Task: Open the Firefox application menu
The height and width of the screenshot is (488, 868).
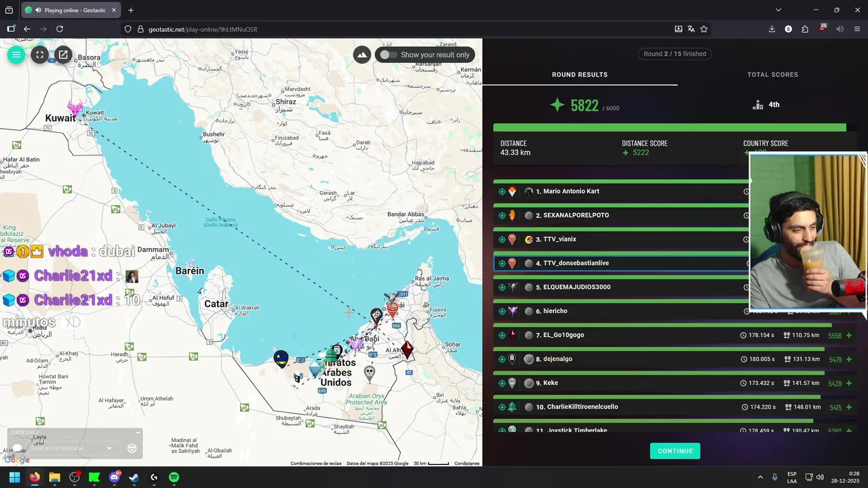Action: tap(857, 29)
